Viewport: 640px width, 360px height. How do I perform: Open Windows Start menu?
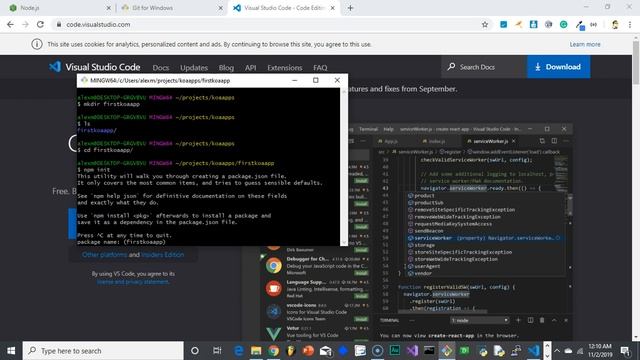coord(11,351)
